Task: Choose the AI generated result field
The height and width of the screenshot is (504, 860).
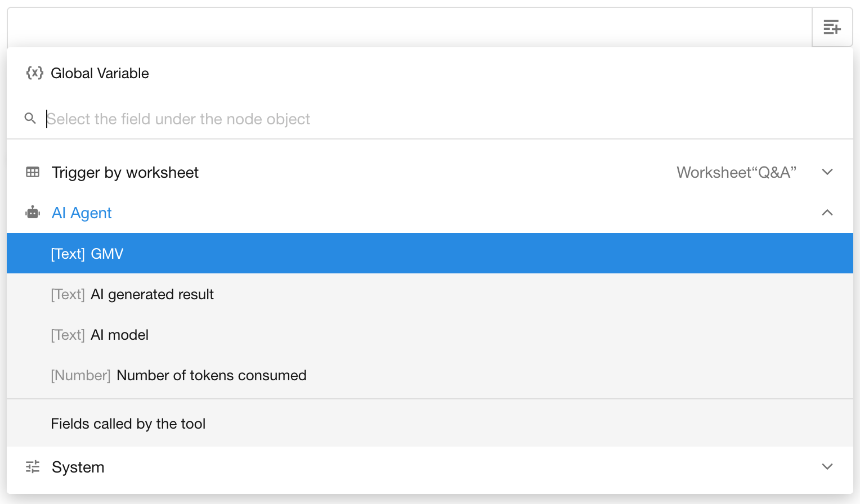Action: (152, 295)
